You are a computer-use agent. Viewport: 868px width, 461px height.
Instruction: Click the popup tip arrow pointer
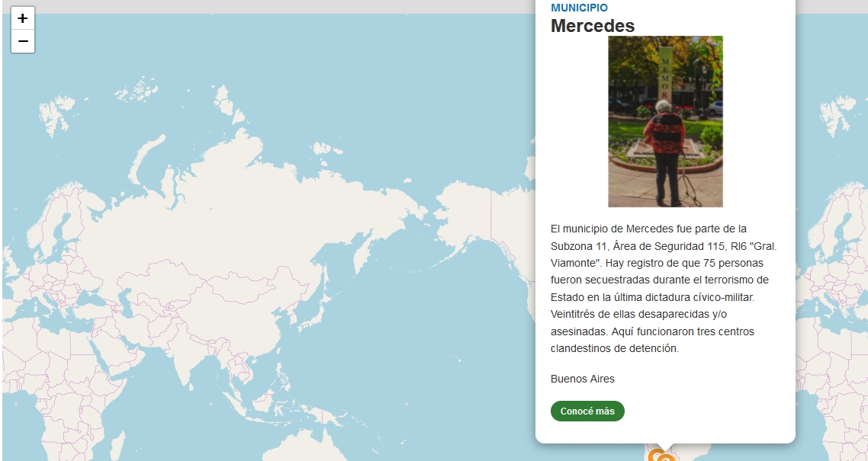tap(665, 447)
